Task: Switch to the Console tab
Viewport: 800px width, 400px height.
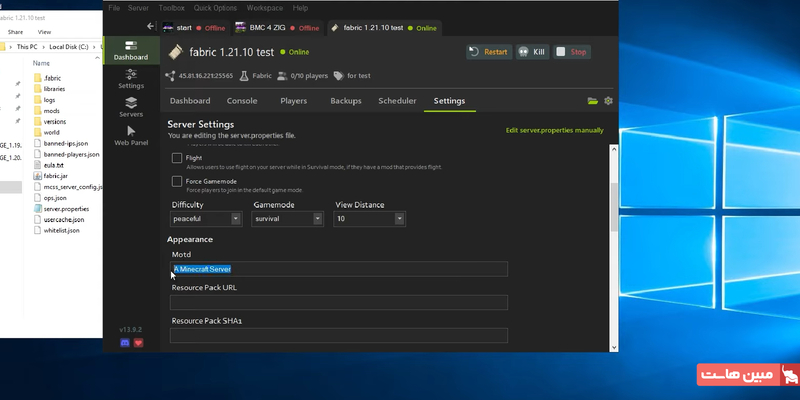Action: click(242, 101)
